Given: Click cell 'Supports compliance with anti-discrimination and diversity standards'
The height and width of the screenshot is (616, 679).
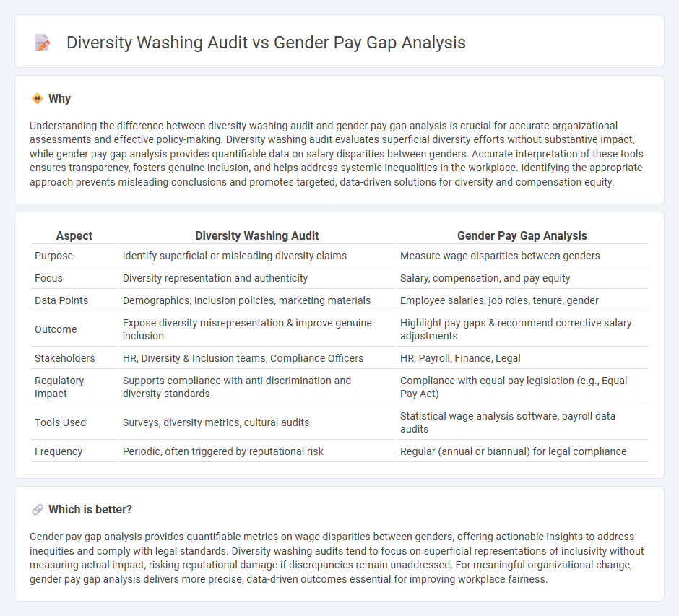Looking at the screenshot, I should coord(256,387).
